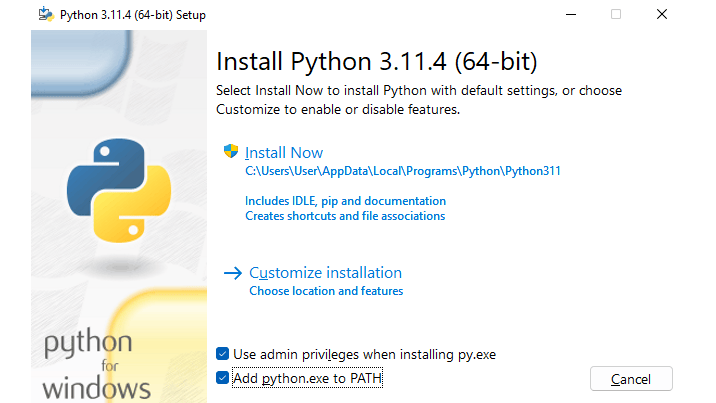Uncheck Add python.exe to PATH checkbox
The height and width of the screenshot is (403, 716).
(x=222, y=378)
